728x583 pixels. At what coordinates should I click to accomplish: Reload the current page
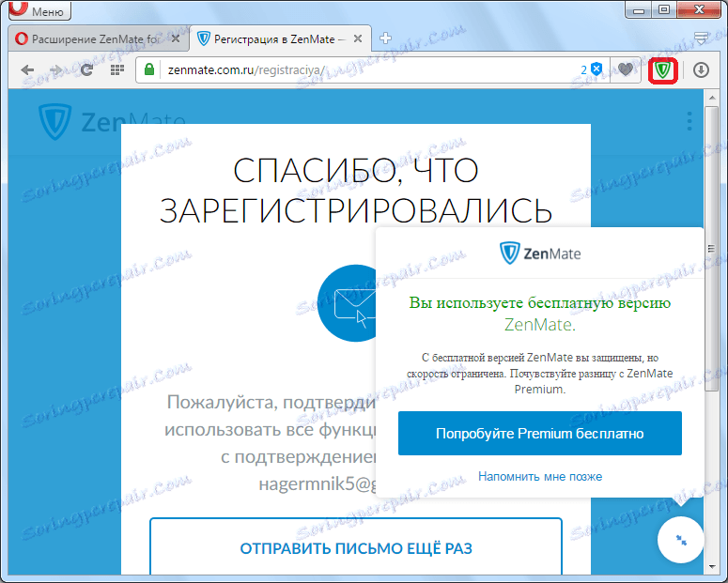(x=86, y=70)
